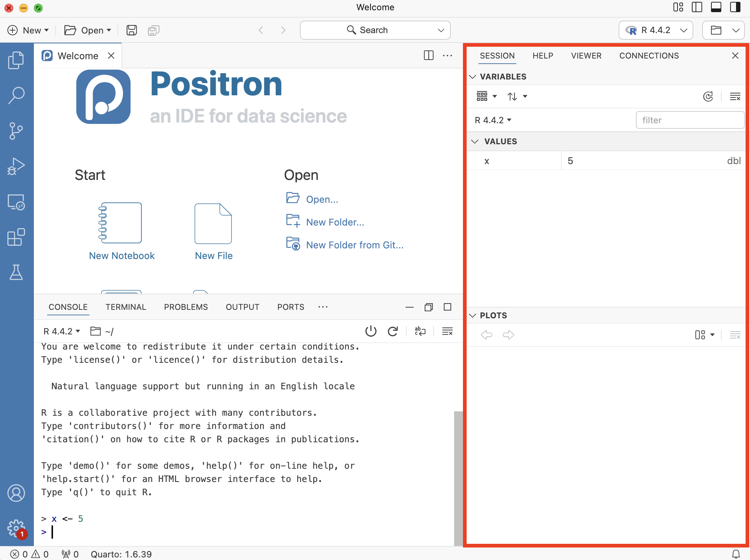Viewport: 750px width, 560px height.
Task: Expand the Search bar dropdown arrow
Action: click(x=441, y=30)
